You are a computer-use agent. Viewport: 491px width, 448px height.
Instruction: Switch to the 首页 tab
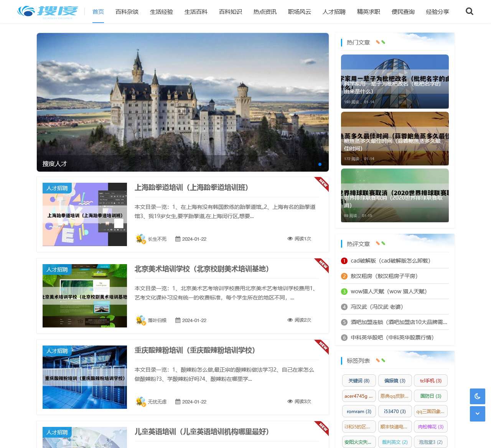coord(97,12)
